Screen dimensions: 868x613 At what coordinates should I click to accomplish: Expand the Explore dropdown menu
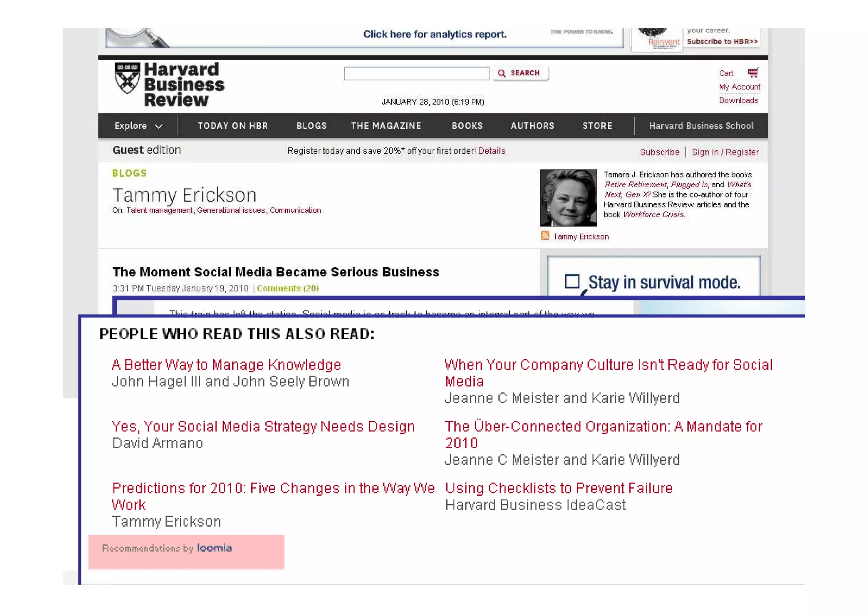[138, 126]
